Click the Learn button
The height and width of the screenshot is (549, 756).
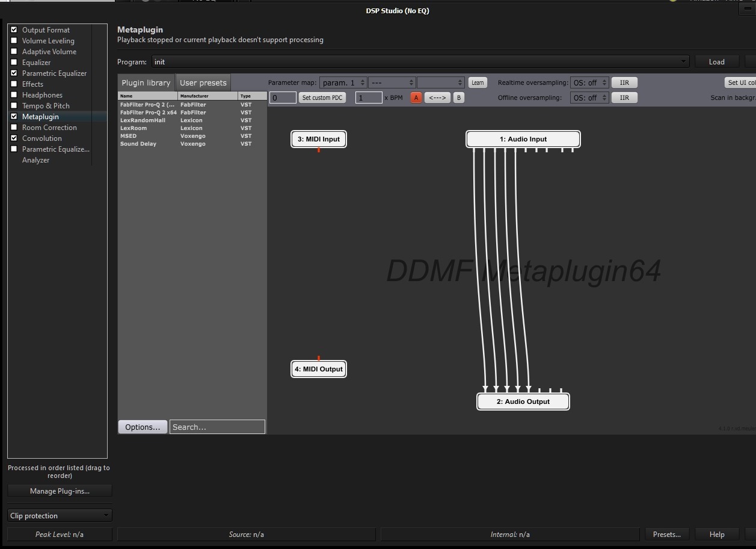pyautogui.click(x=478, y=82)
